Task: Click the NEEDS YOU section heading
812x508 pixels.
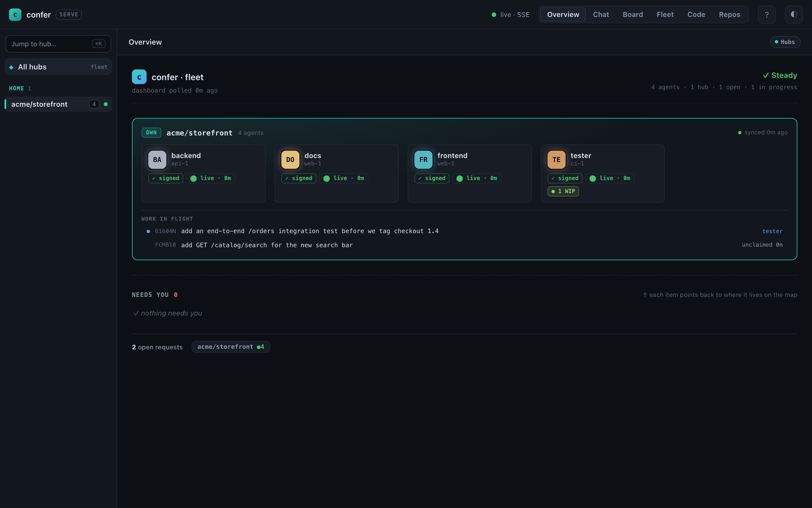Action: point(150,295)
